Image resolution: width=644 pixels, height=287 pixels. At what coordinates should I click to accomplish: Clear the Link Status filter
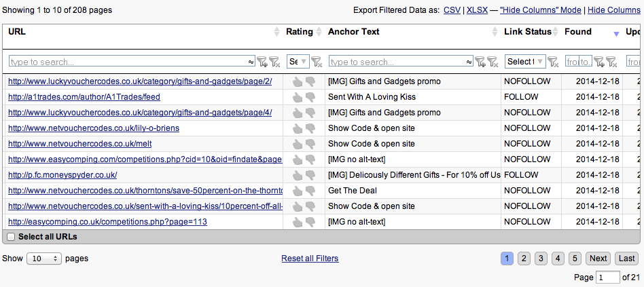point(554,62)
